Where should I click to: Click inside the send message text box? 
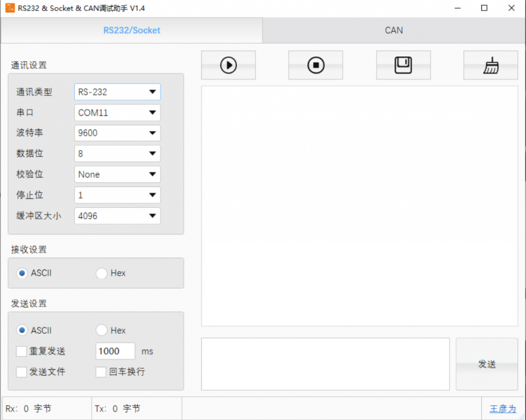(325, 364)
